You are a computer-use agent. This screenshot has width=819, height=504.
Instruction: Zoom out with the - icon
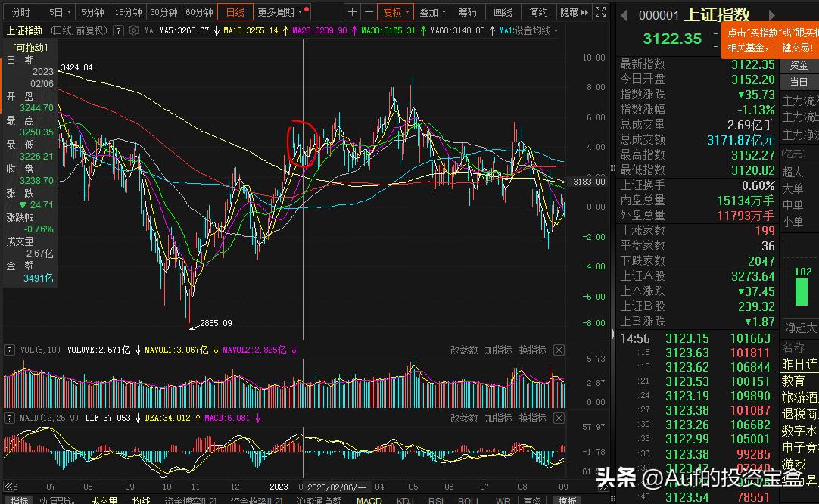click(x=370, y=11)
